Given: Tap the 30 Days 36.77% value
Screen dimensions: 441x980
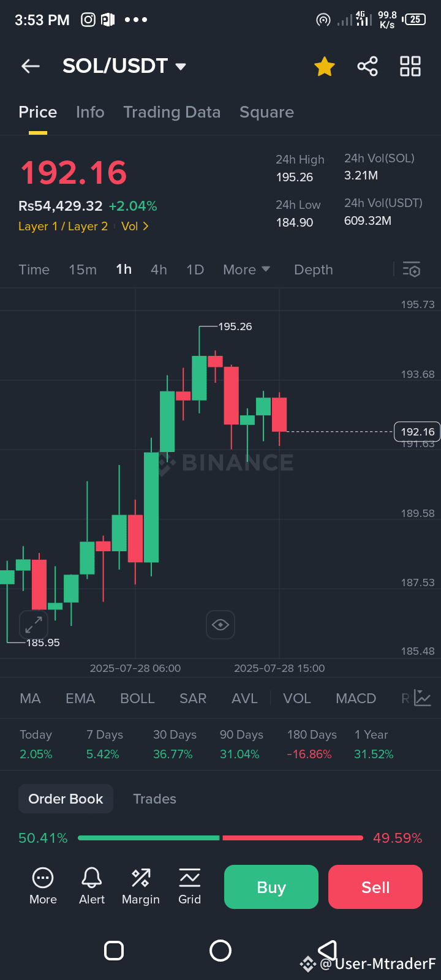Looking at the screenshot, I should pos(173,754).
